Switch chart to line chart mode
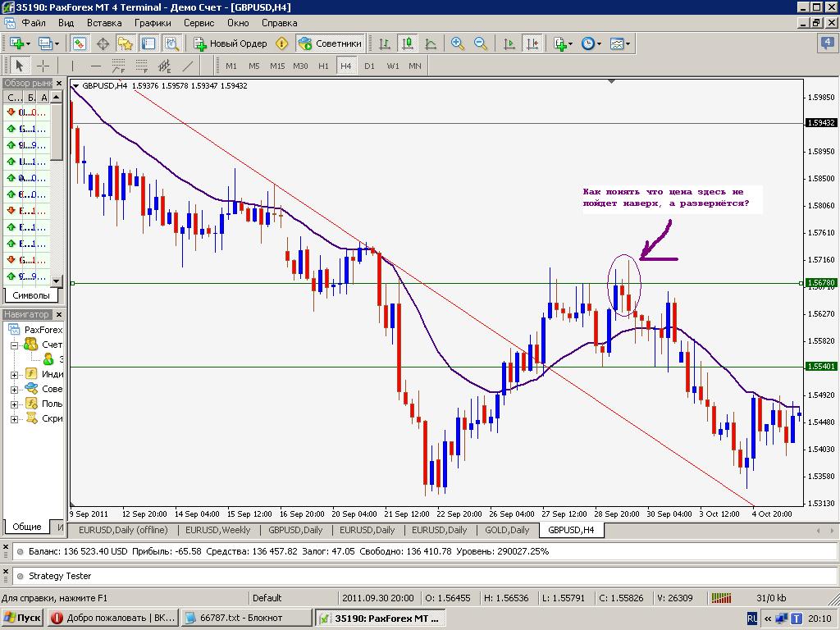This screenshot has width=840, height=630. (x=430, y=43)
